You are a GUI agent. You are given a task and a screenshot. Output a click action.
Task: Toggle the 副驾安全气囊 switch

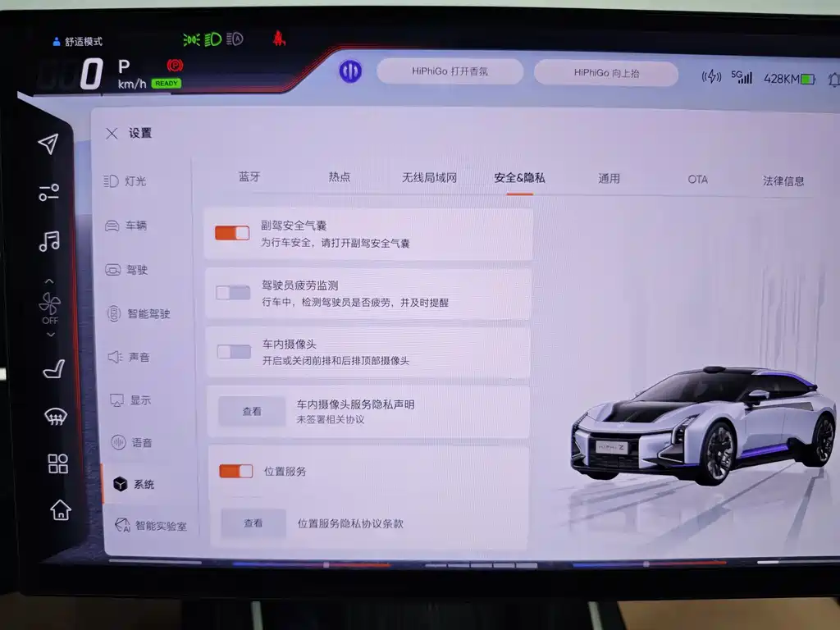point(232,233)
